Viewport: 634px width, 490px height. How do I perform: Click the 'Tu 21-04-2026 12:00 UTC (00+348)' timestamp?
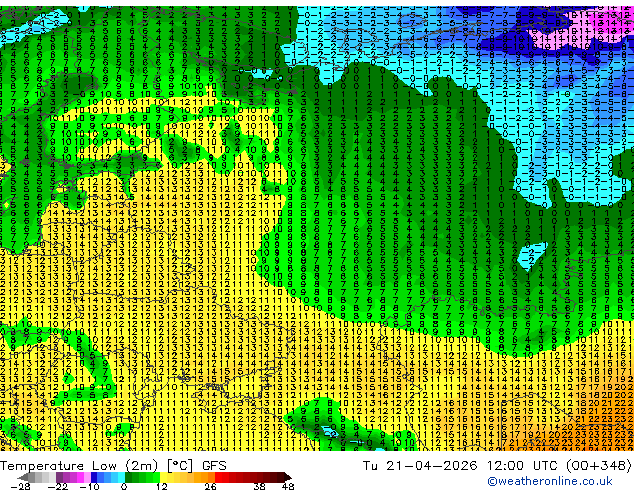click(497, 466)
